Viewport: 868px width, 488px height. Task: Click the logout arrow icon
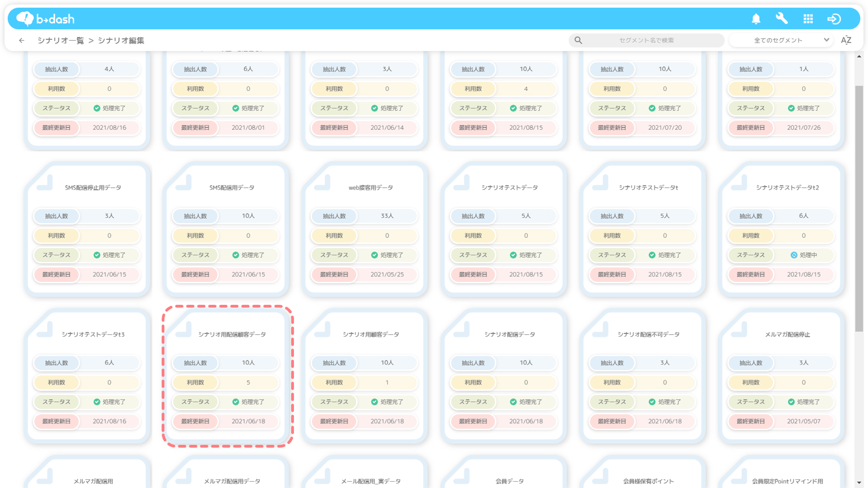[x=834, y=19]
